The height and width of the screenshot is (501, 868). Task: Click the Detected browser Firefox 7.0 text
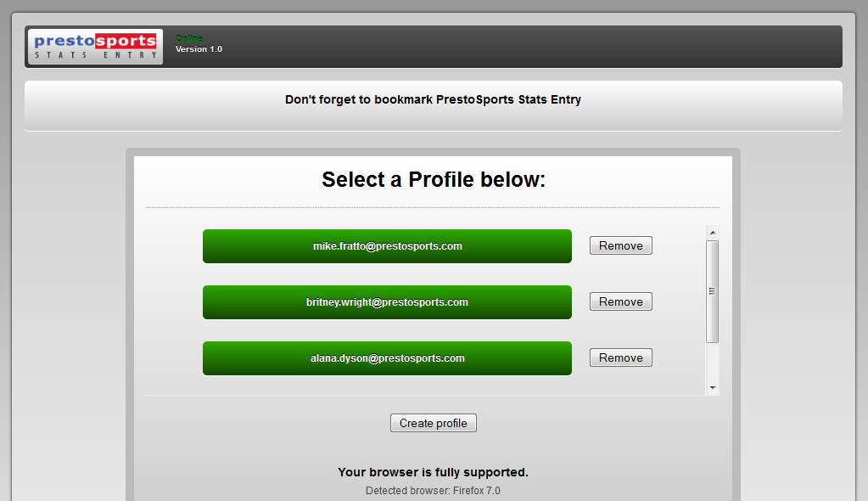pyautogui.click(x=433, y=491)
